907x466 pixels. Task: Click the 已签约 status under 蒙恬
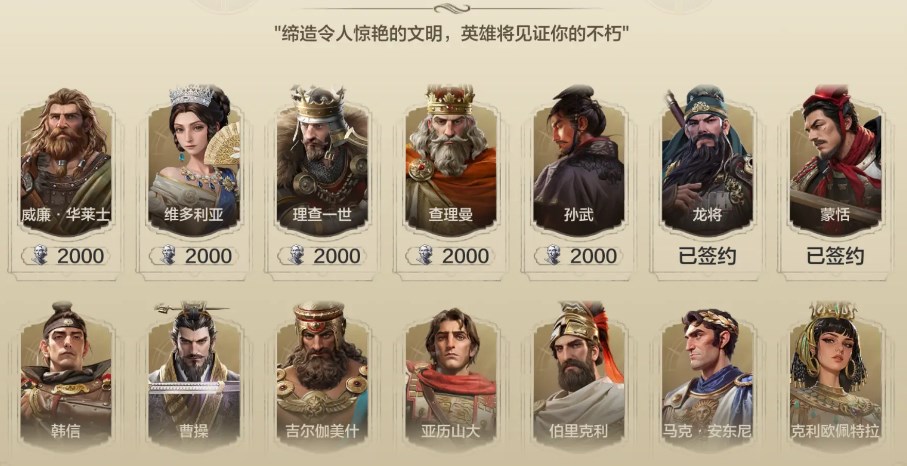point(835,256)
